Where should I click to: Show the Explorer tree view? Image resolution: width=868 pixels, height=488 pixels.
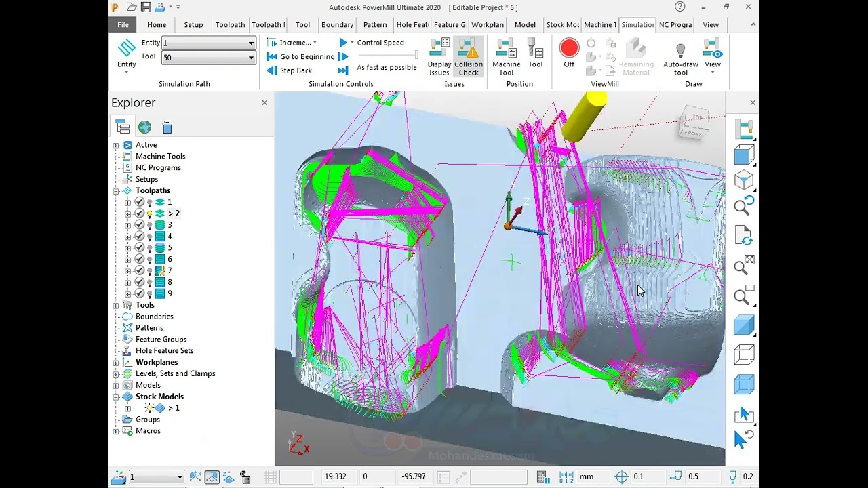122,127
